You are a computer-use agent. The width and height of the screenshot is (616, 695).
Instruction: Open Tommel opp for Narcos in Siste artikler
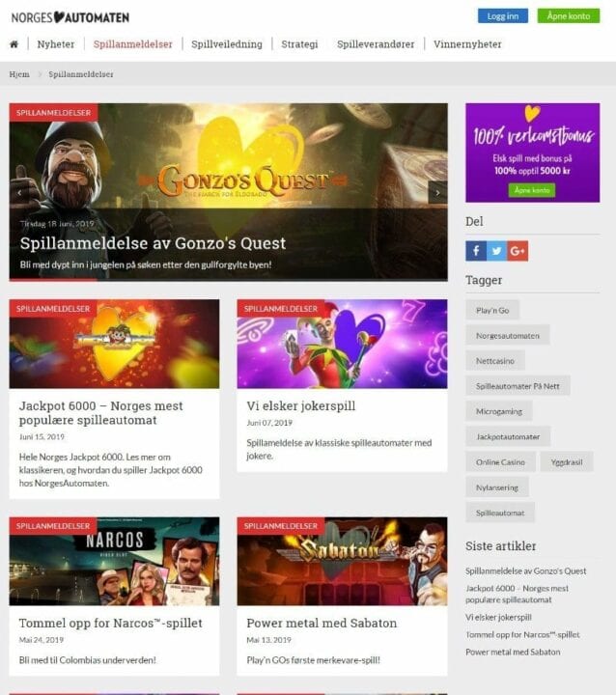(523, 634)
